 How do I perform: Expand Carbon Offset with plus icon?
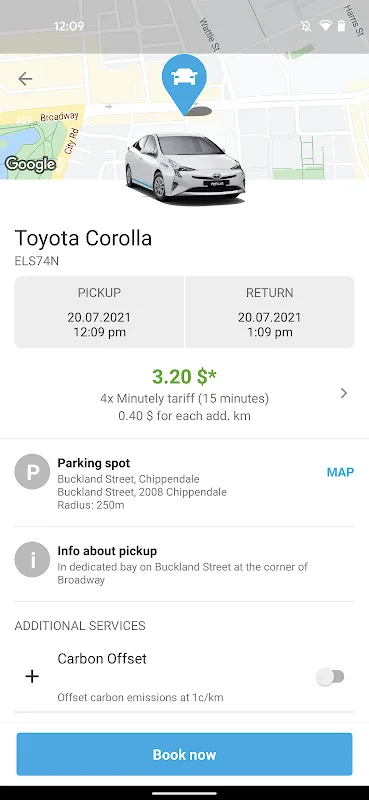[32, 677]
